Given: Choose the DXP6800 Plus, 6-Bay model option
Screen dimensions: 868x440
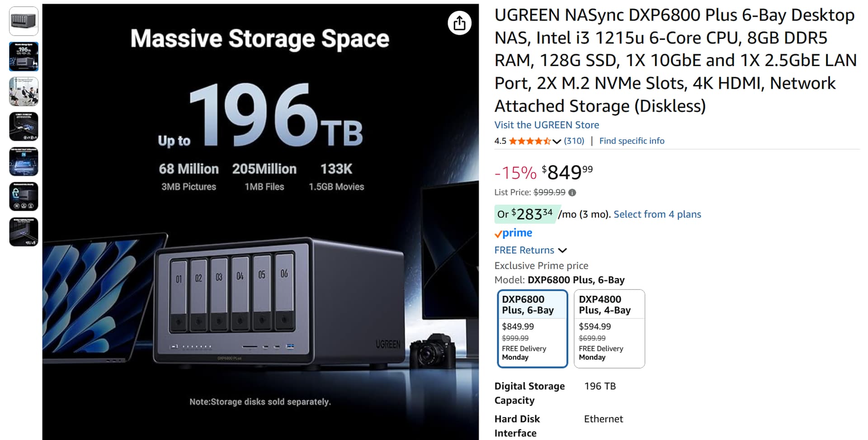Looking at the screenshot, I should click(x=532, y=328).
